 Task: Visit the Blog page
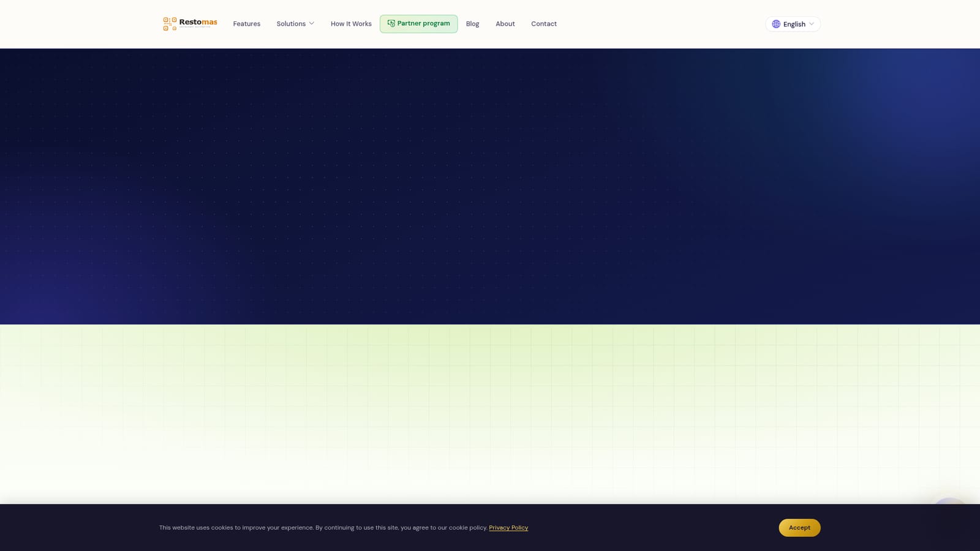coord(472,24)
